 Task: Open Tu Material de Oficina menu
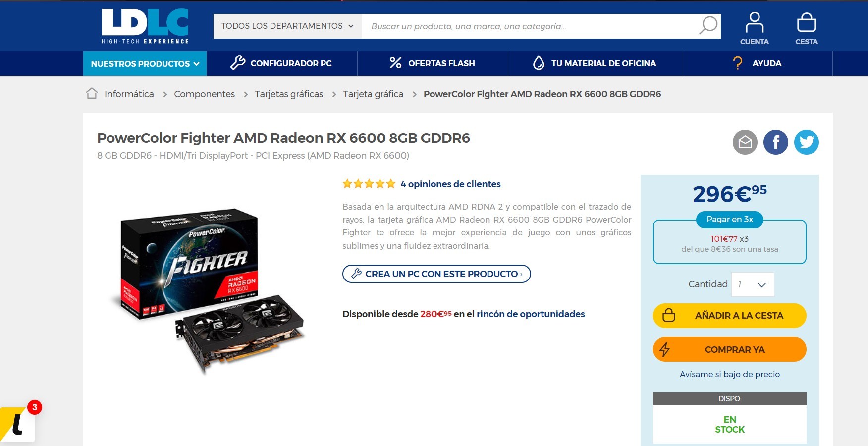[x=595, y=63]
